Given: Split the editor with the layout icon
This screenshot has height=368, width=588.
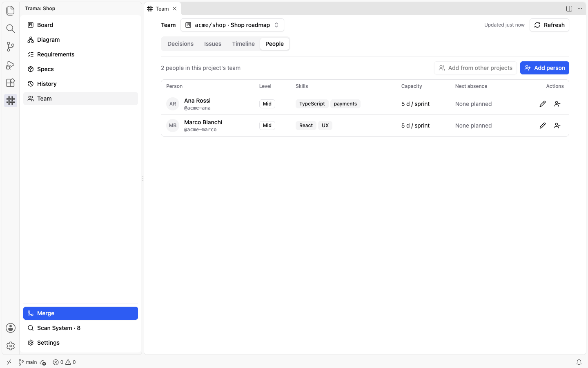Looking at the screenshot, I should (x=569, y=9).
